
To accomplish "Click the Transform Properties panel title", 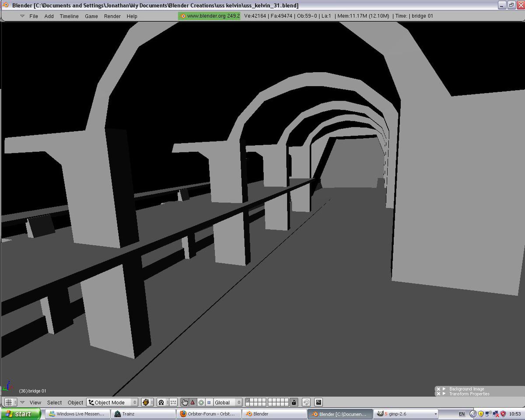I will tap(469, 394).
